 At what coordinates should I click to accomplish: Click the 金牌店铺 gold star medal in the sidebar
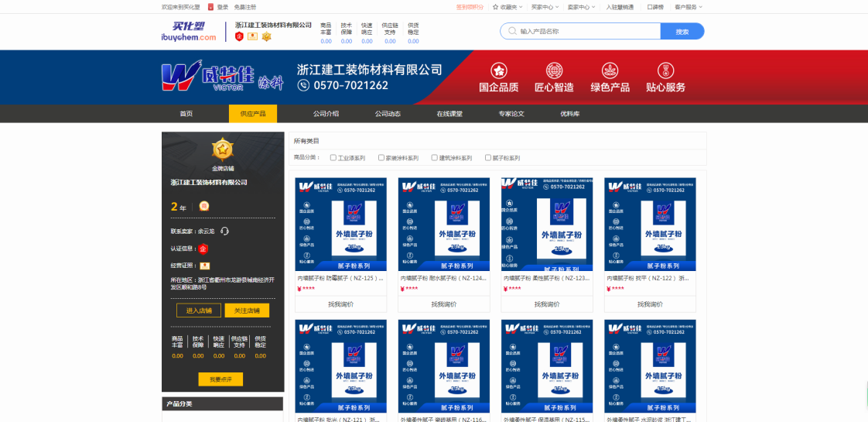click(x=223, y=149)
